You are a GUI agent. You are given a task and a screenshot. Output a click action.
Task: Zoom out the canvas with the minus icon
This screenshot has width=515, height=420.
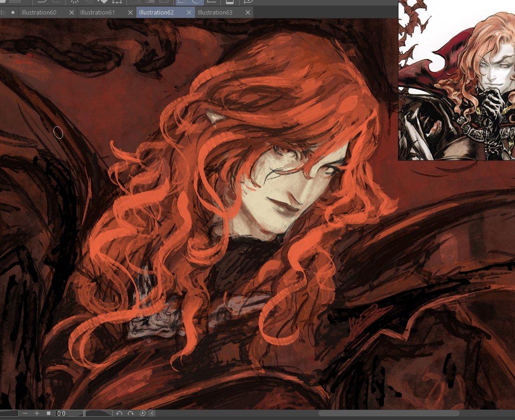25,413
